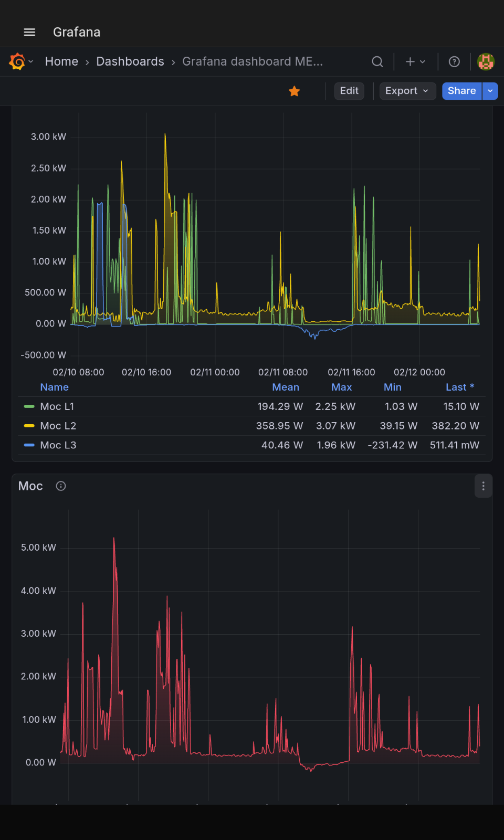Open the Dashboards breadcrumb link
This screenshot has height=840, width=504.
coord(130,61)
